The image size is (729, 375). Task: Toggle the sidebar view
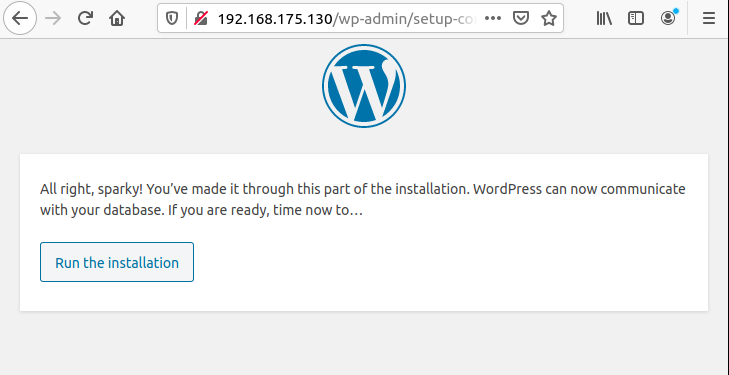636,18
